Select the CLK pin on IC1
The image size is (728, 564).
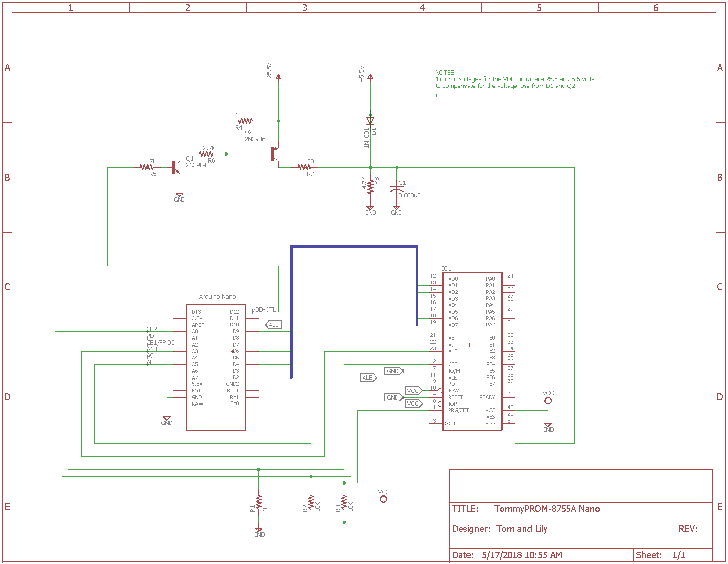(452, 423)
